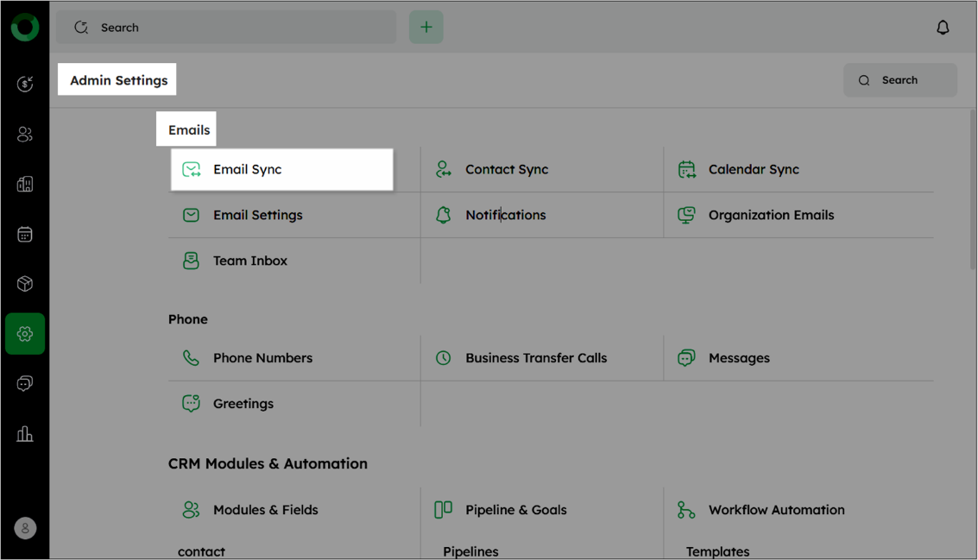978x560 pixels.
Task: Click the contact sub-link under Modules & Fields
Action: pos(201,552)
